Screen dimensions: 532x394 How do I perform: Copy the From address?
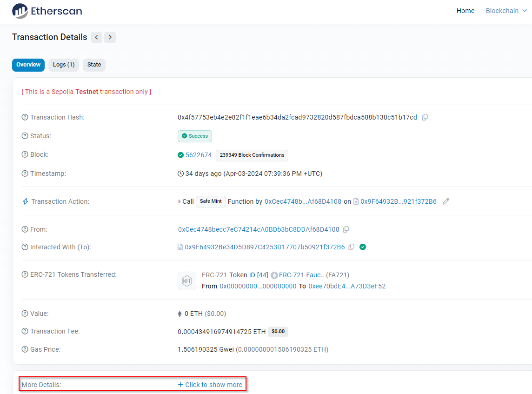pos(346,229)
